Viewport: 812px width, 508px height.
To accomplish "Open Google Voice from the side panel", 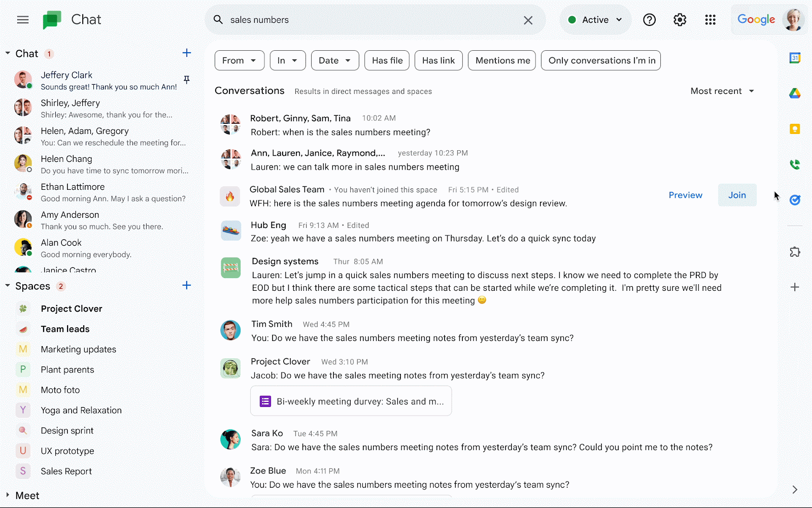I will point(795,164).
